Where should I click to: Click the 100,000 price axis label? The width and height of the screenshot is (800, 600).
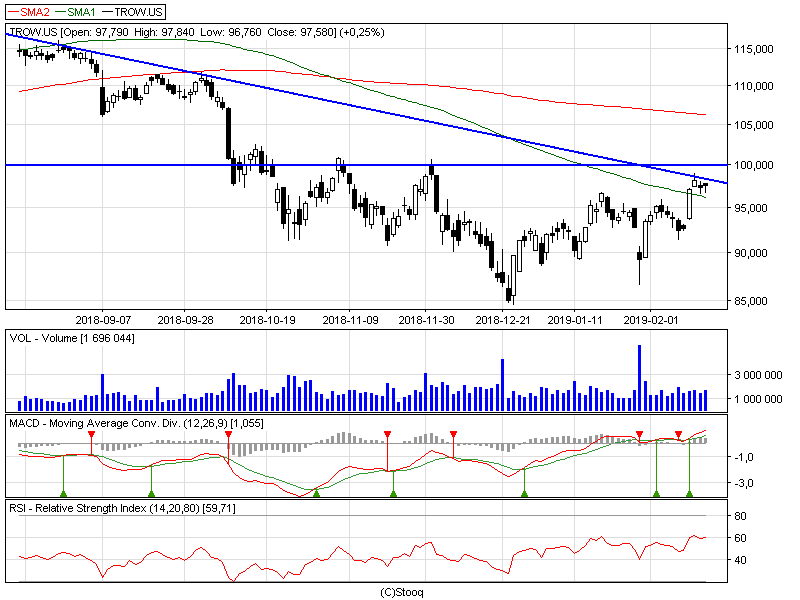point(754,165)
